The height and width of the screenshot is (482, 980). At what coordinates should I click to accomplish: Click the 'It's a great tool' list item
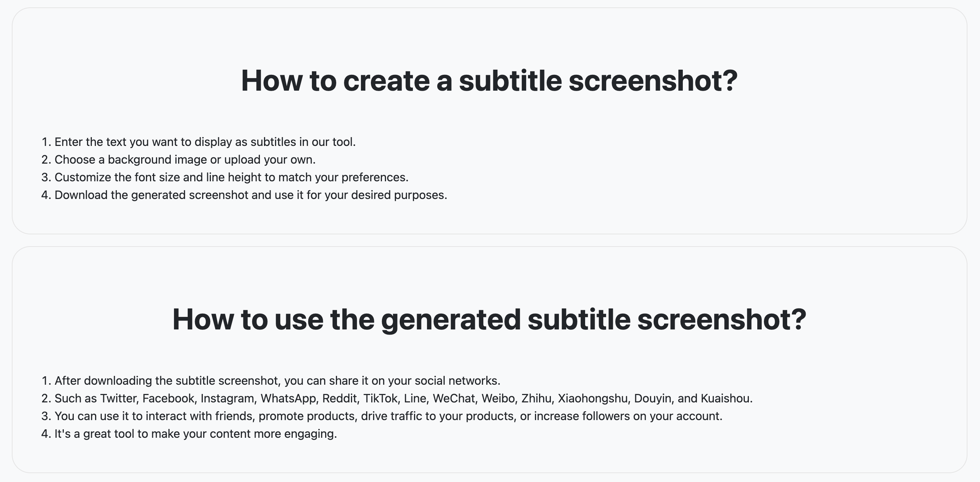click(195, 434)
